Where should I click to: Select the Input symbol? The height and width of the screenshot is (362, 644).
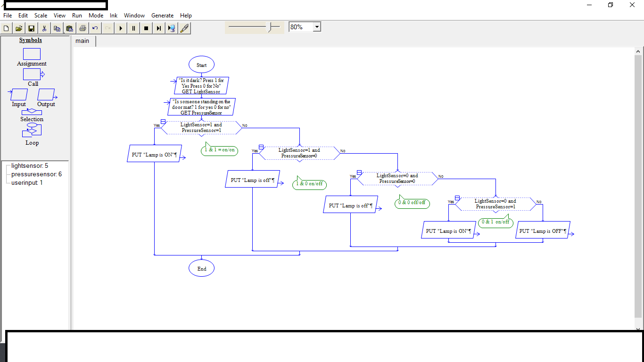18,93
